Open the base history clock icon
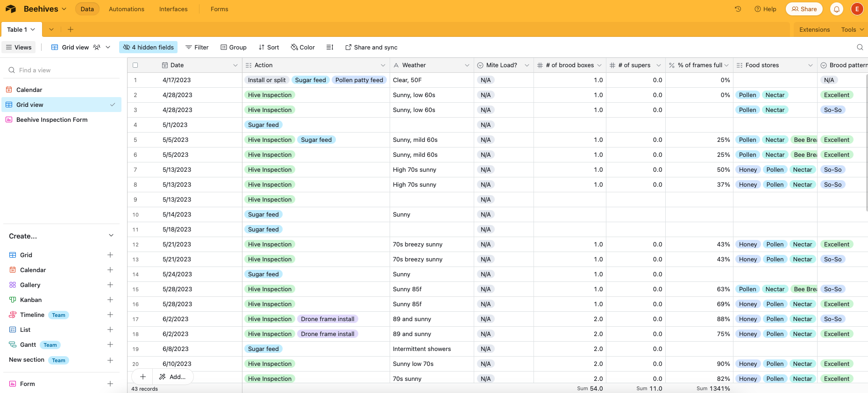Image resolution: width=868 pixels, height=393 pixels. pyautogui.click(x=738, y=9)
